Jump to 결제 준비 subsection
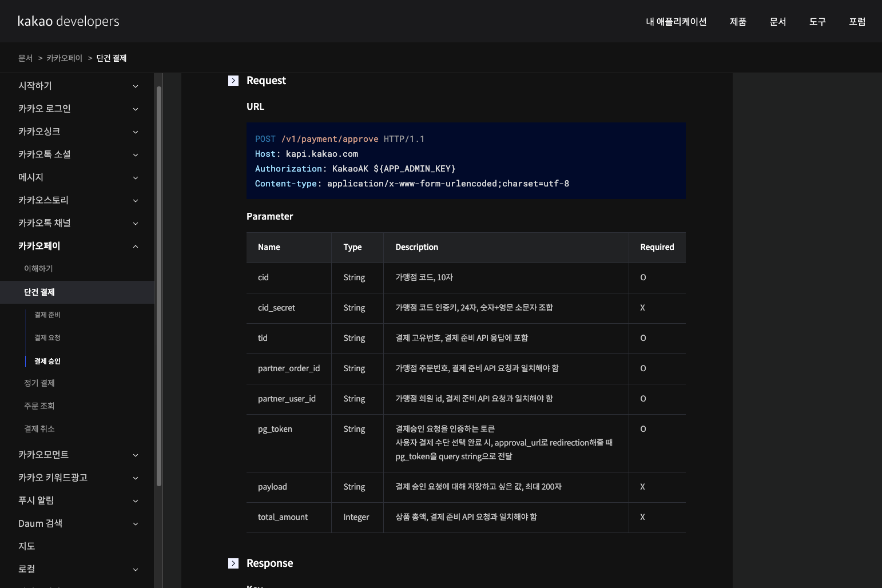This screenshot has width=882, height=588. tap(47, 315)
